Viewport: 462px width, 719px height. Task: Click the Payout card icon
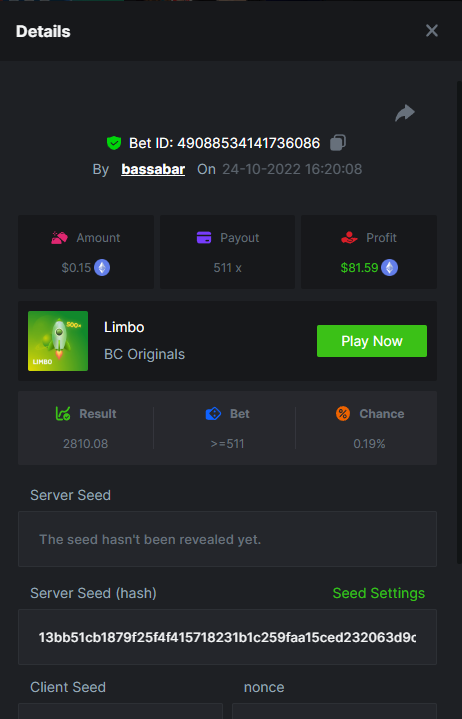[x=204, y=238]
